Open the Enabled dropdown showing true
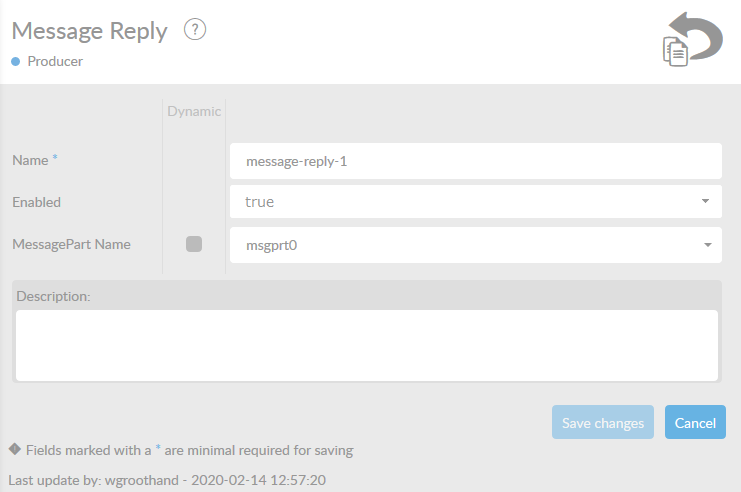The height and width of the screenshot is (492, 741). pyautogui.click(x=475, y=201)
